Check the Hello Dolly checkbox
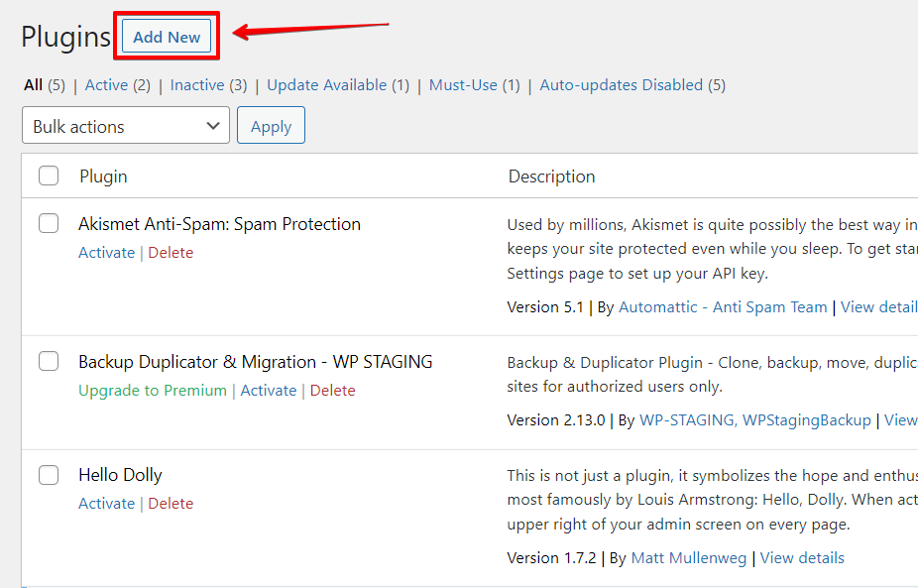Image resolution: width=918 pixels, height=588 pixels. pos(49,475)
